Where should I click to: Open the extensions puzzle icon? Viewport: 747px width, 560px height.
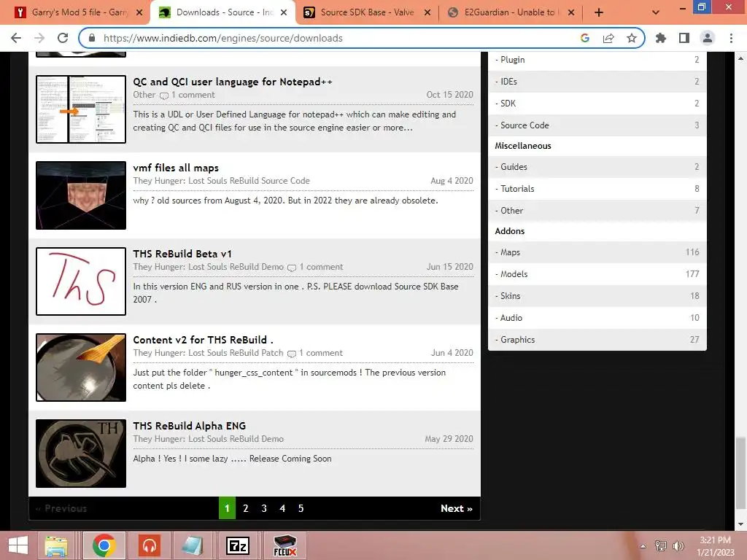pos(661,38)
